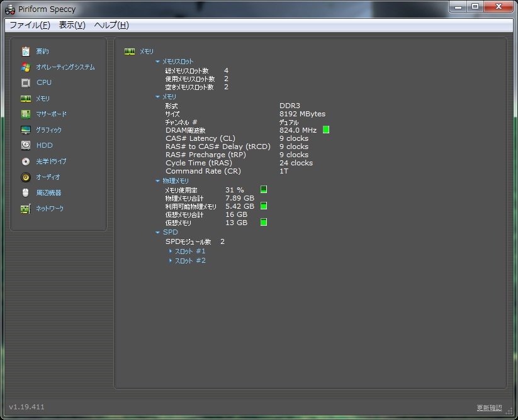Click the CAS# Latency (CL) label
The height and width of the screenshot is (420, 518).
click(200, 138)
